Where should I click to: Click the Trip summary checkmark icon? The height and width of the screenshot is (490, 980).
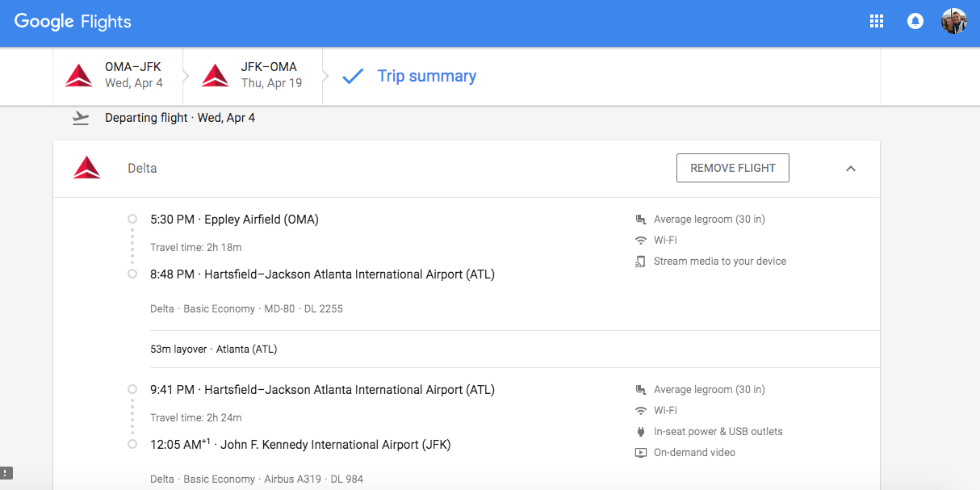(352, 77)
